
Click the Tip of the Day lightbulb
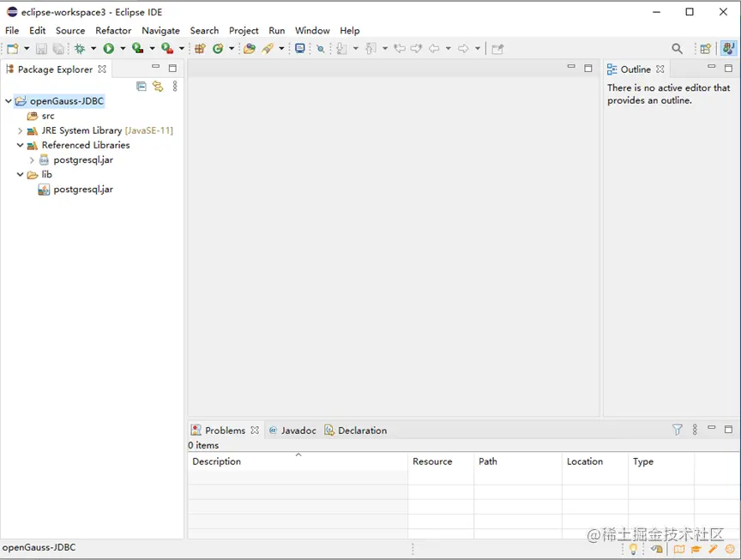pos(633,549)
